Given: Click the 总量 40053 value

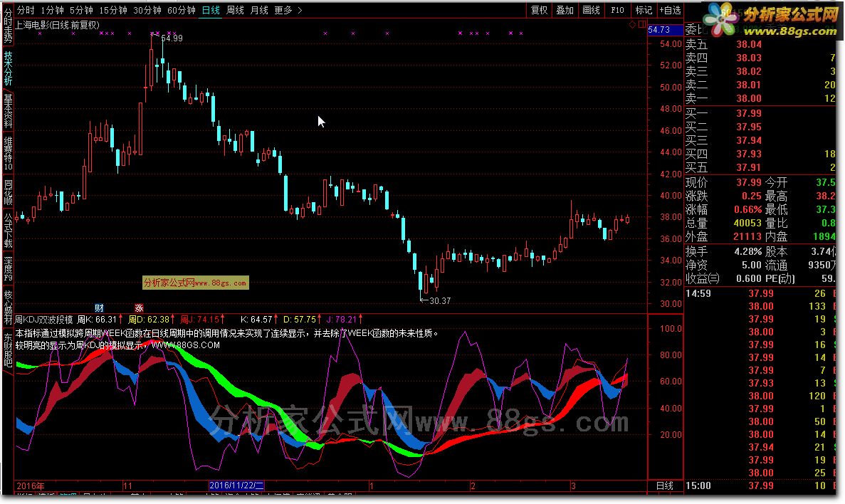Looking at the screenshot, I should [x=747, y=223].
